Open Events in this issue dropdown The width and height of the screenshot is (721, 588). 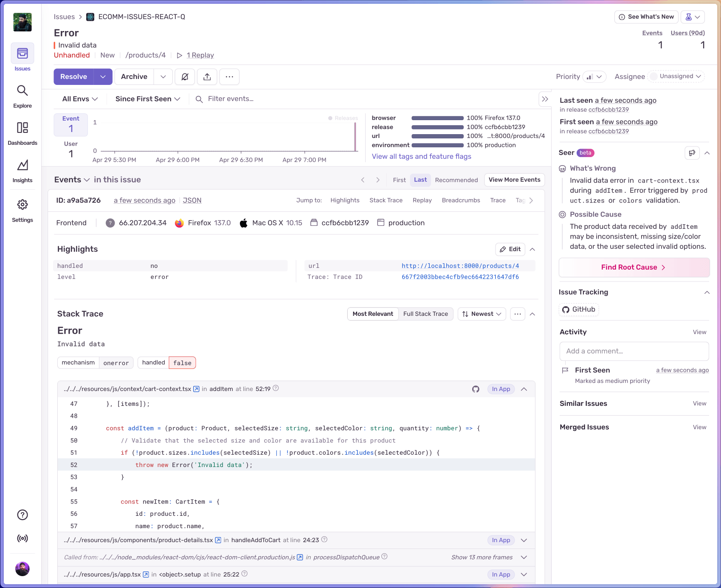[72, 180]
